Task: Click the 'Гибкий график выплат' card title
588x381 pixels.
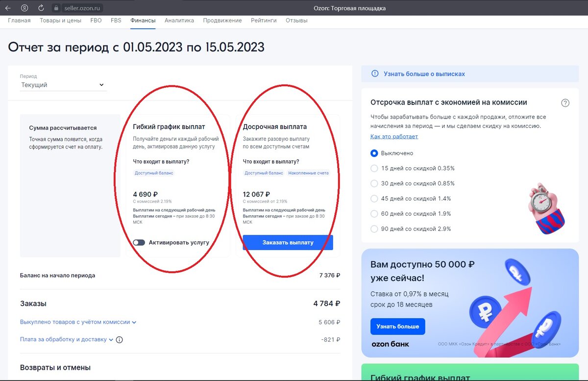Action: click(169, 127)
